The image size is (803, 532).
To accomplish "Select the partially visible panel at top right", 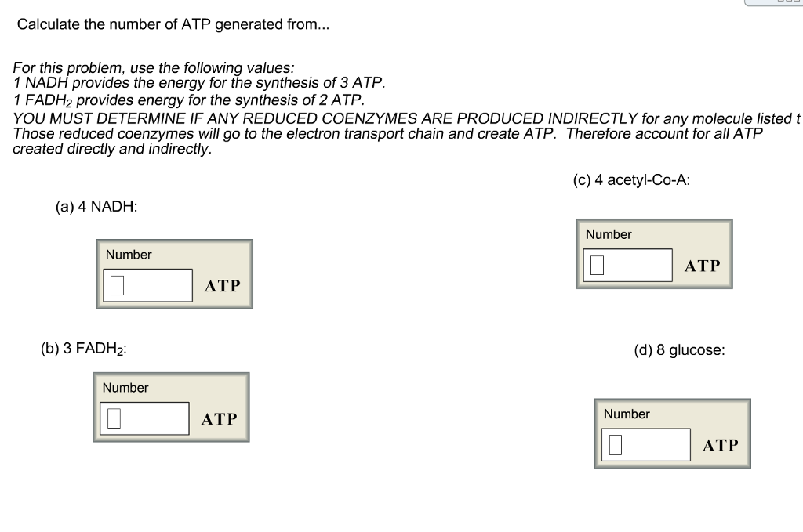I will point(772,4).
